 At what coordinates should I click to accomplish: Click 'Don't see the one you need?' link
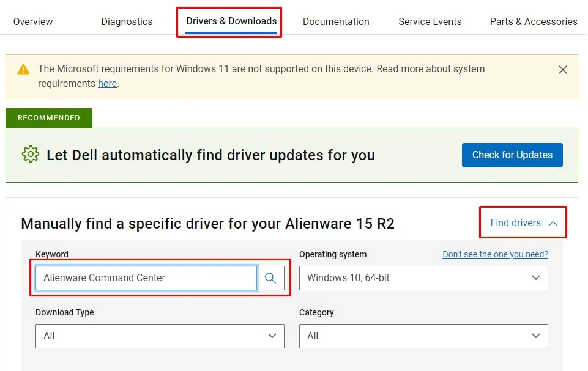[x=496, y=254]
